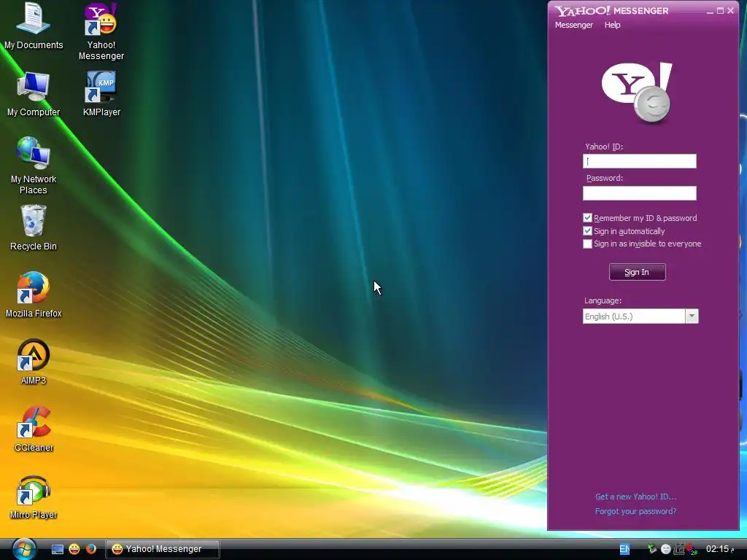Viewport: 747px width, 560px height.
Task: Select Recycle Bin on desktop
Action: pos(34,227)
